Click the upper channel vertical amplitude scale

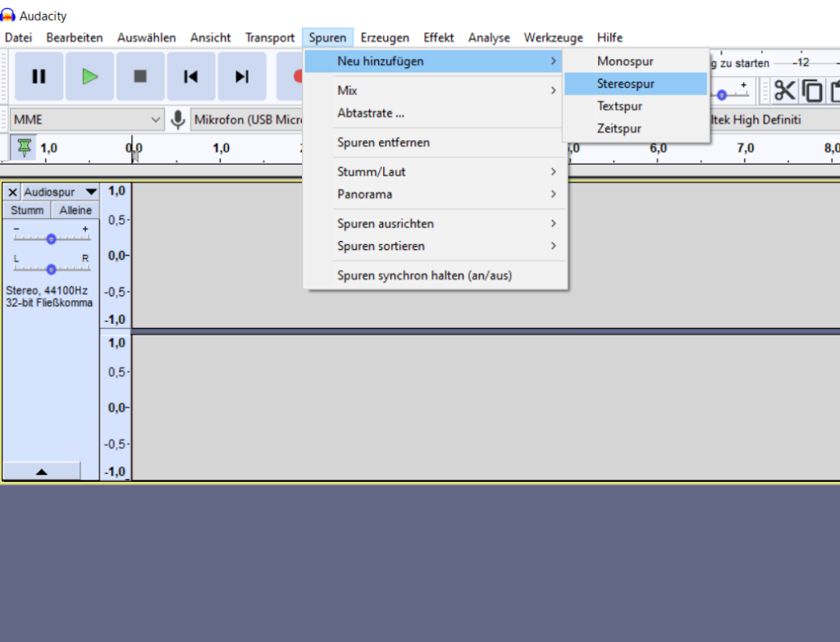(x=116, y=256)
